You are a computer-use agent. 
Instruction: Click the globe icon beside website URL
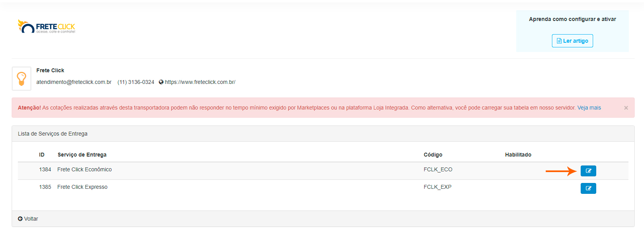(161, 82)
